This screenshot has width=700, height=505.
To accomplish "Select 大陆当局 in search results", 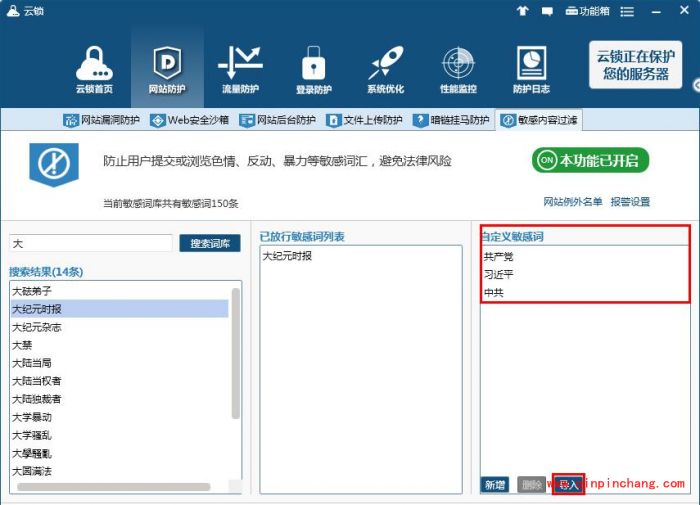I will click(119, 363).
